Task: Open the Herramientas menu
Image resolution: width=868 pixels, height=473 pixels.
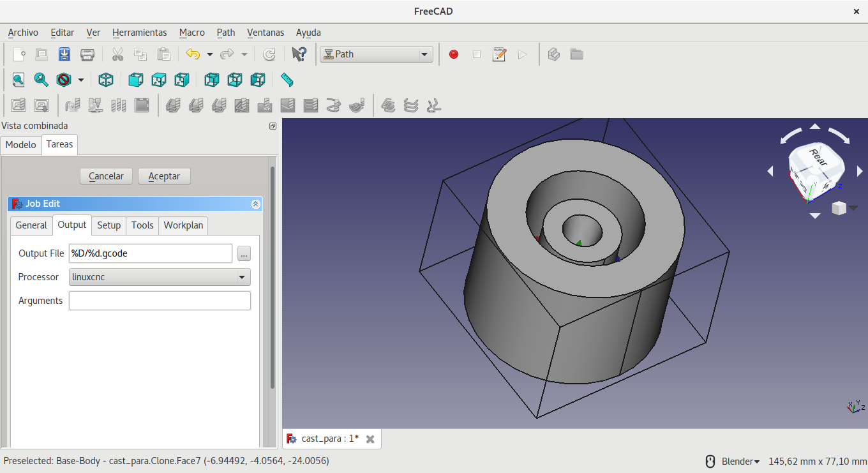Action: tap(139, 33)
